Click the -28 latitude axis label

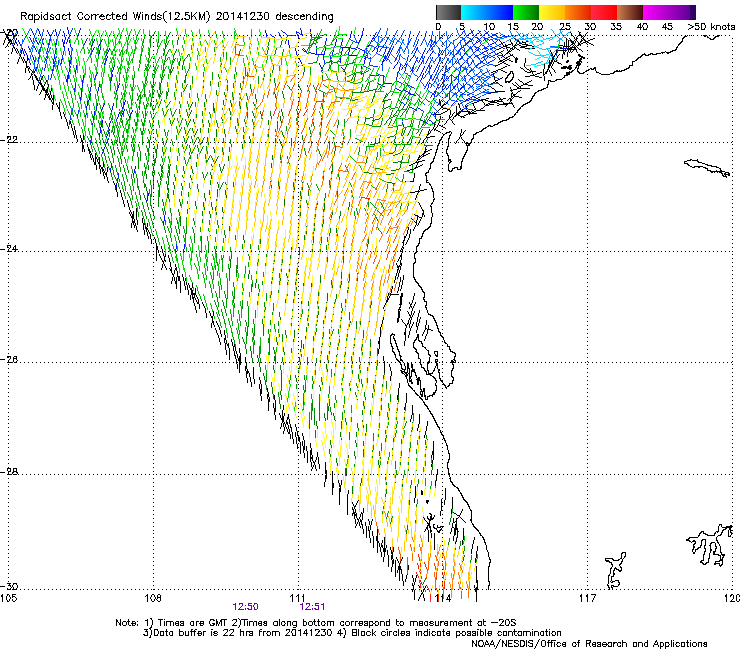[10, 472]
